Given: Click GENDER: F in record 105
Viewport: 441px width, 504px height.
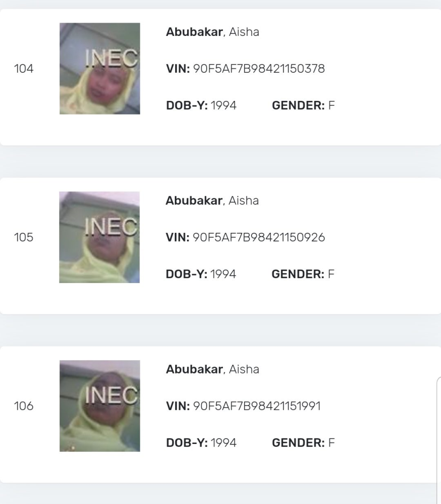Looking at the screenshot, I should coord(303,274).
